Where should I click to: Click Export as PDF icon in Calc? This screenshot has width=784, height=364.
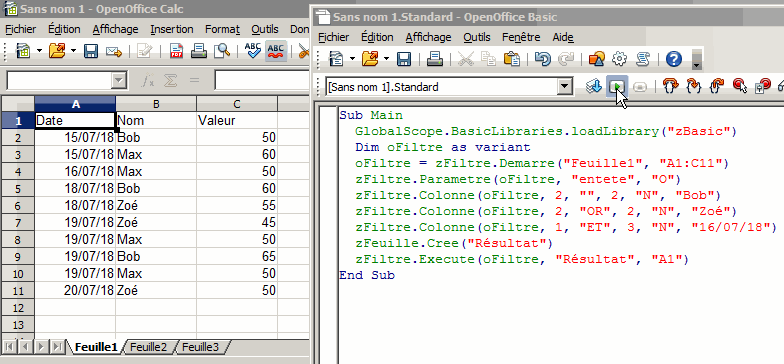[176, 50]
